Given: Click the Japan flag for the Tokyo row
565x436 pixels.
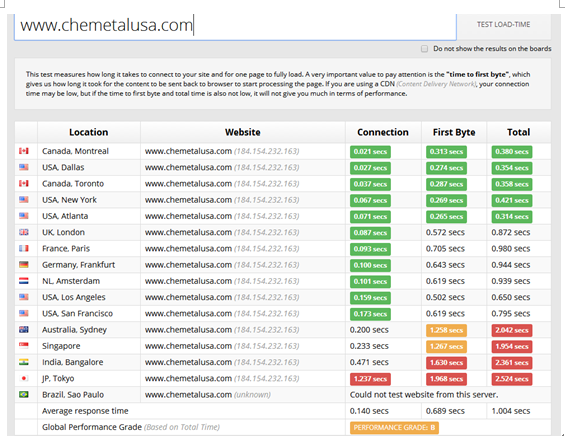Looking at the screenshot, I should coord(24,378).
